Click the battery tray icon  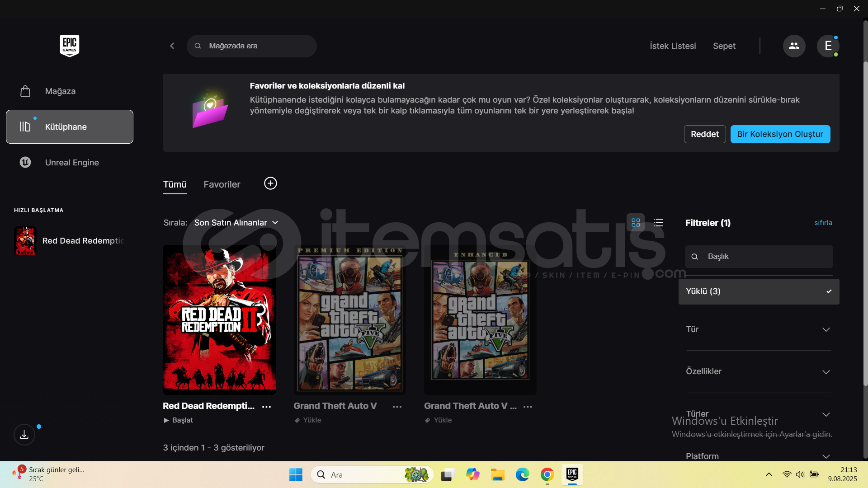click(x=814, y=474)
